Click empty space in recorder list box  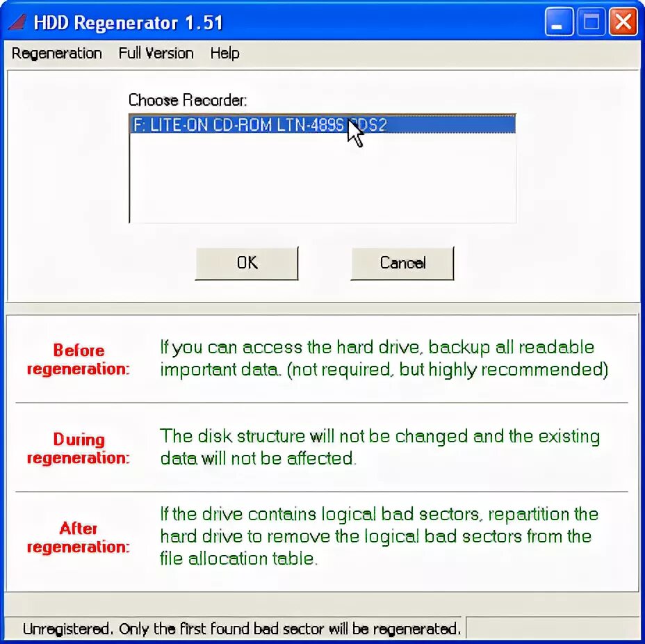[322, 177]
